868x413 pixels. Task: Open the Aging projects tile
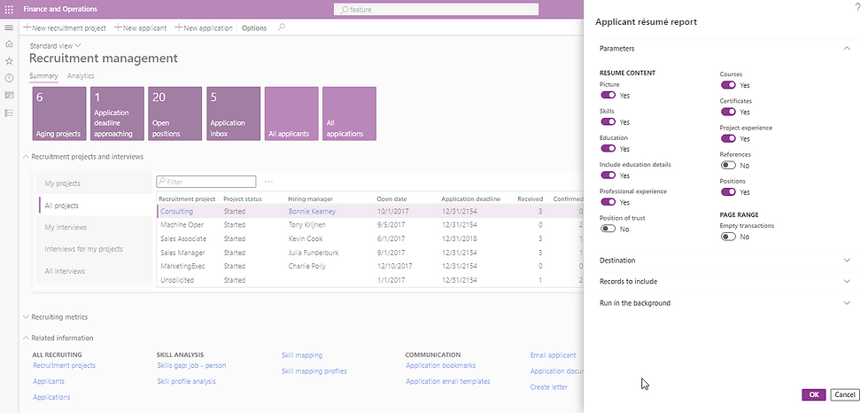tap(59, 113)
